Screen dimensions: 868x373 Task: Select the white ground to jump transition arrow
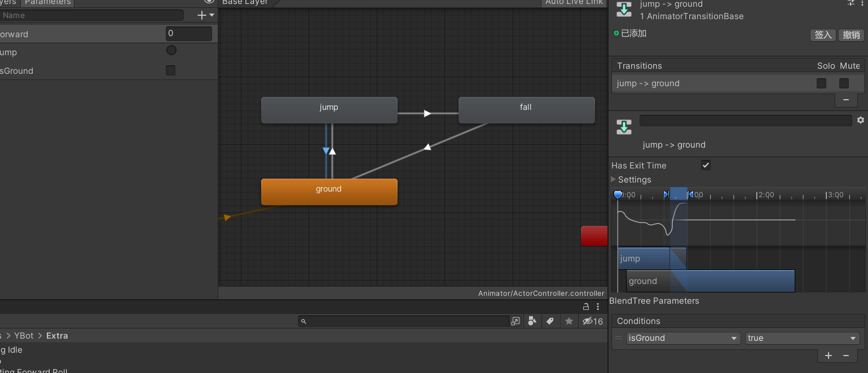(332, 150)
